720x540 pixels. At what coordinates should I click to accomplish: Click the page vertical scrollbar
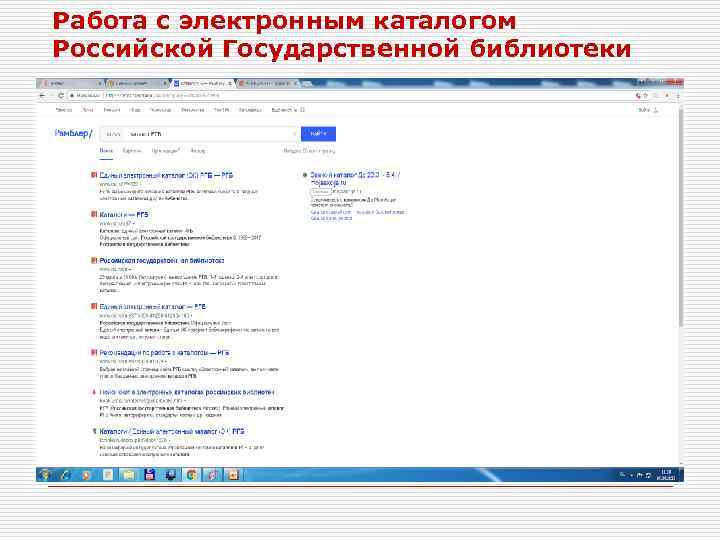click(x=681, y=216)
